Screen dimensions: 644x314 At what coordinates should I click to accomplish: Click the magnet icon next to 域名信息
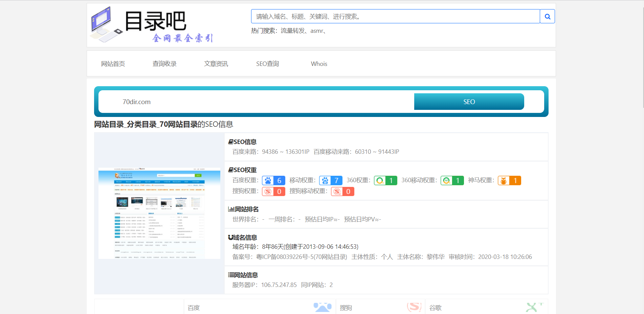[x=231, y=238]
